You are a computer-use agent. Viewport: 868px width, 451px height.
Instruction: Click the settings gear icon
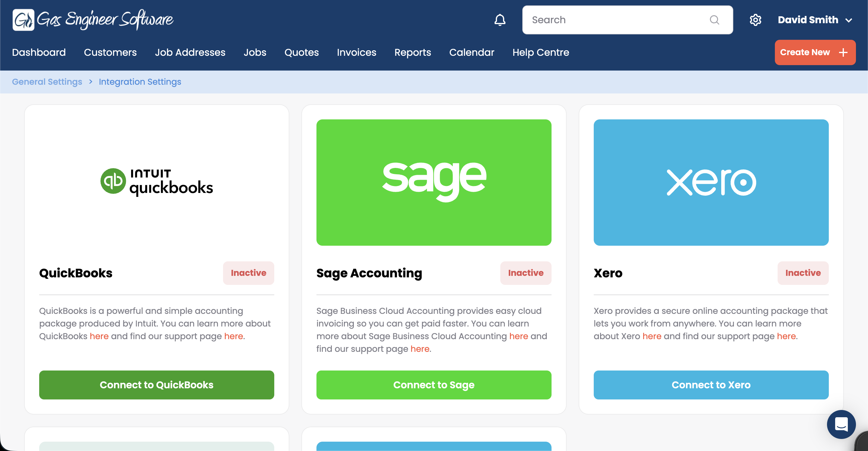[755, 20]
